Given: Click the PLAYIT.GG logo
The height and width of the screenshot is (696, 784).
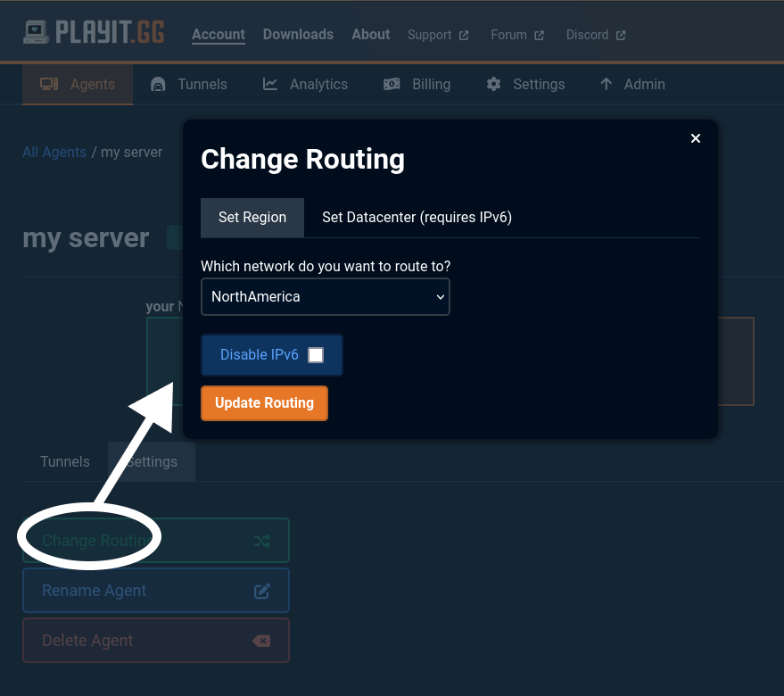Looking at the screenshot, I should click(x=94, y=30).
